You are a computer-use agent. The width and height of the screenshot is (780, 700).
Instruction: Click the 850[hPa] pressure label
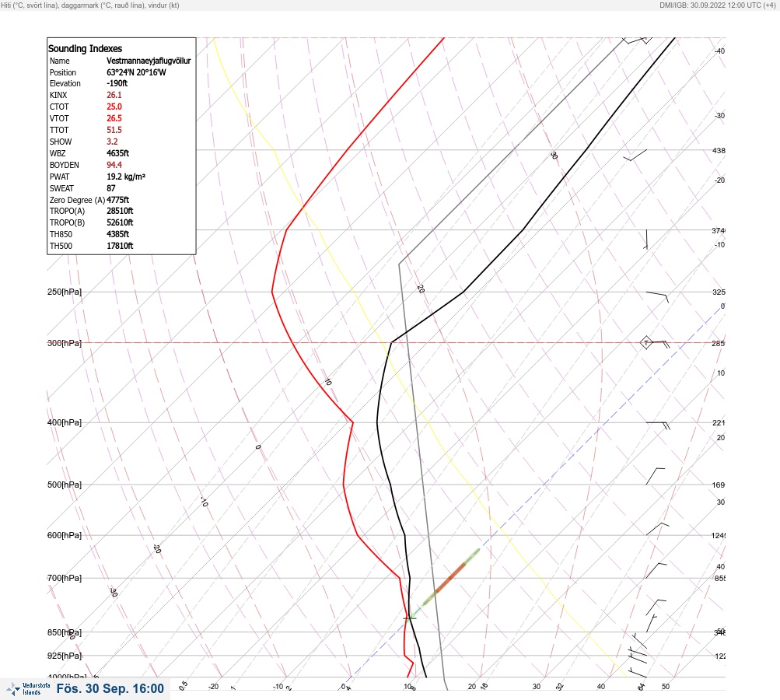click(65, 633)
